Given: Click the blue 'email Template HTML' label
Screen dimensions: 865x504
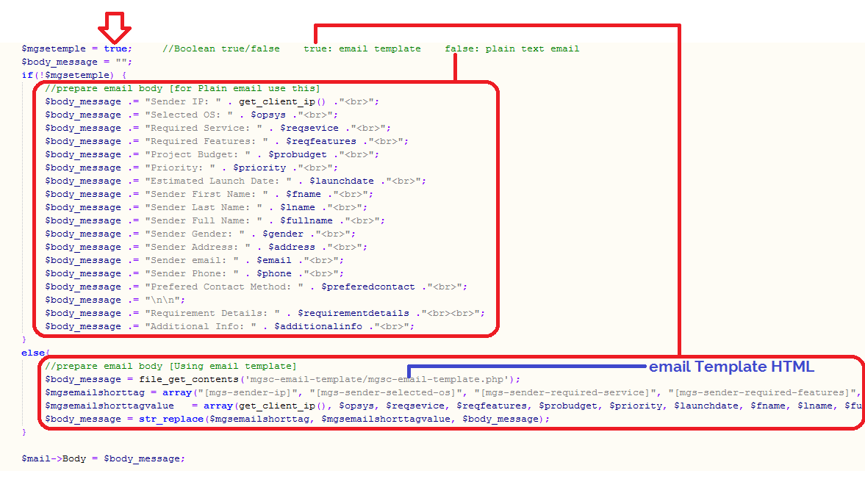Looking at the screenshot, I should pyautogui.click(x=731, y=367).
